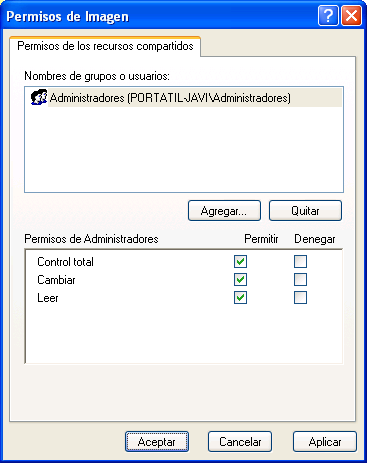Click the help question mark icon

pyautogui.click(x=328, y=16)
